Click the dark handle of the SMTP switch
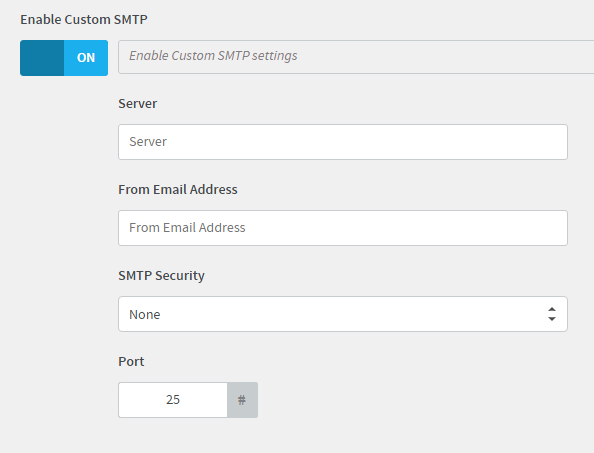This screenshot has width=594, height=453. [x=42, y=58]
